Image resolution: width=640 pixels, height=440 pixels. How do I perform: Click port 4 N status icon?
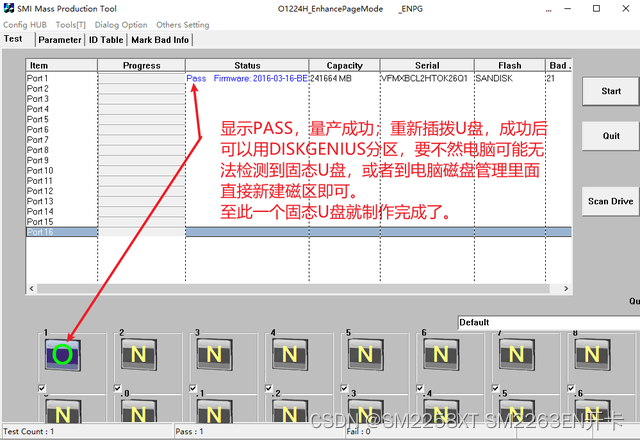point(290,354)
